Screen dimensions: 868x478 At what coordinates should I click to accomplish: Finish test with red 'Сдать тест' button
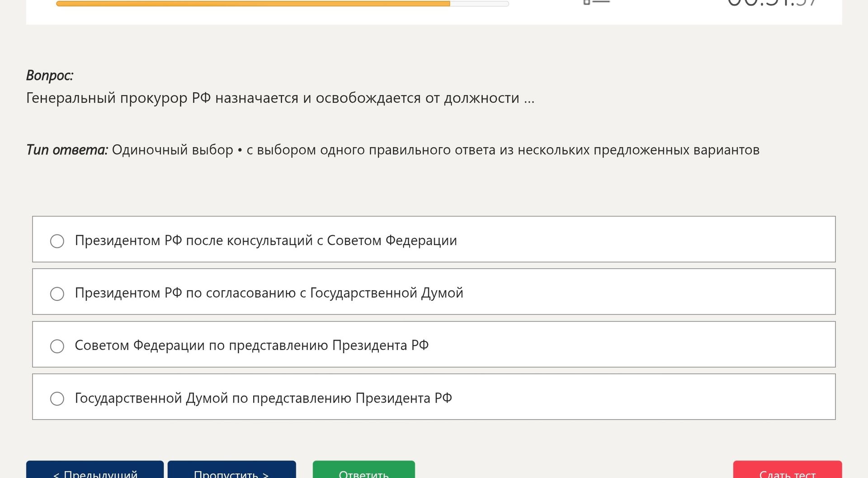(x=788, y=469)
